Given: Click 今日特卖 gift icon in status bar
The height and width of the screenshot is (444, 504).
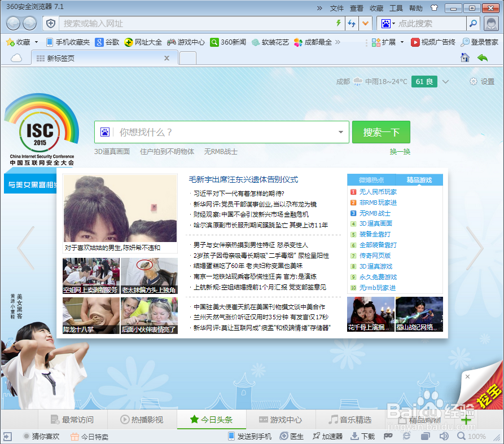Looking at the screenshot, I should (74, 437).
